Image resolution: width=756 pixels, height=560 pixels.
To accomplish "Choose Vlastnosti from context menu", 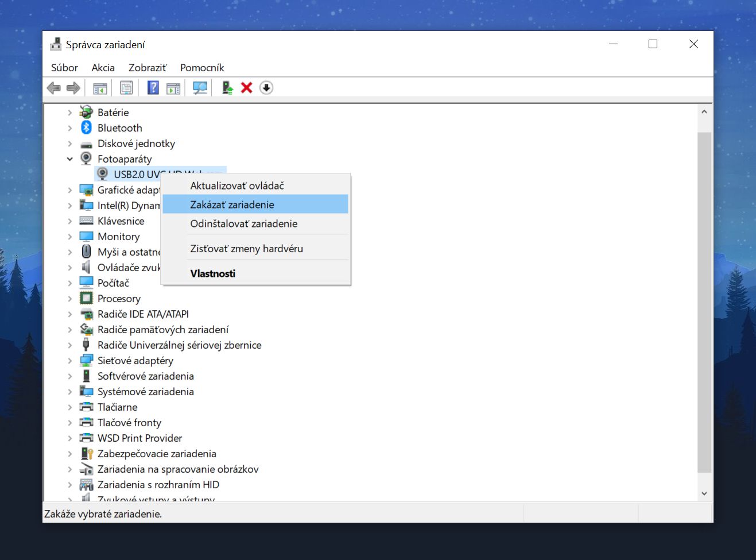I will tap(255, 273).
